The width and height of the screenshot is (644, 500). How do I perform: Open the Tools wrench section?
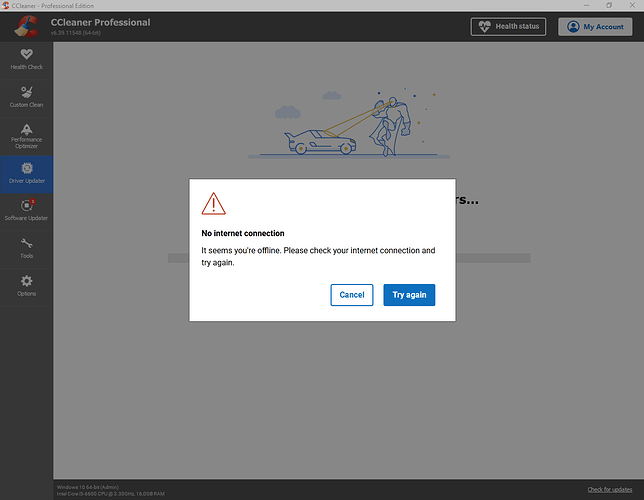click(26, 246)
